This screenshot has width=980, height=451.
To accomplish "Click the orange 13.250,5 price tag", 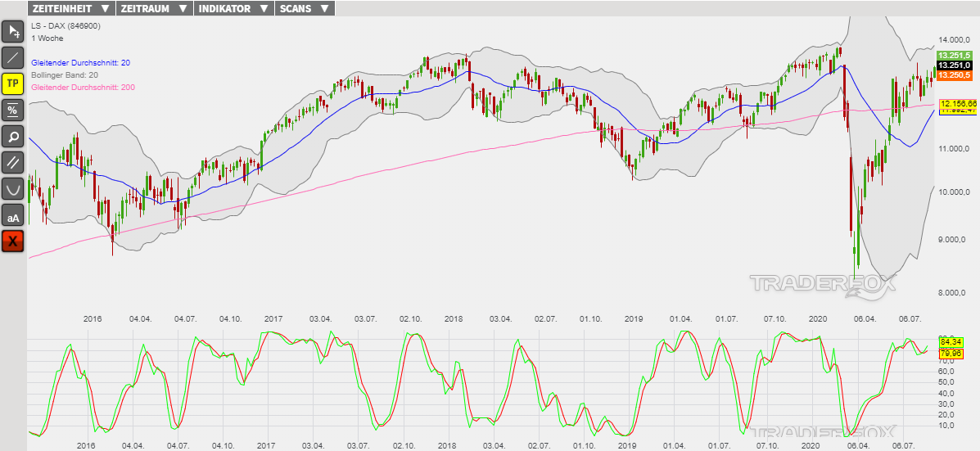I will tap(955, 75).
